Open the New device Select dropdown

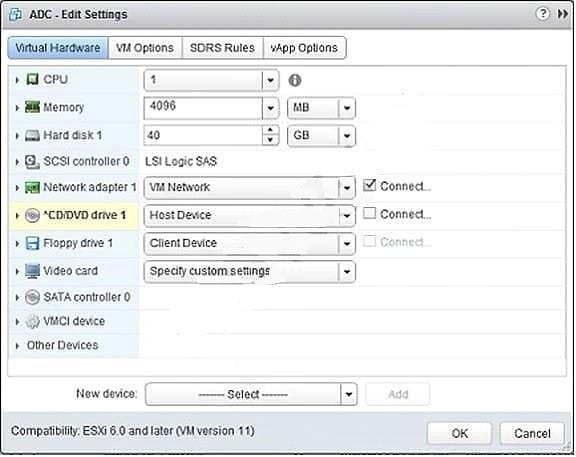point(251,394)
